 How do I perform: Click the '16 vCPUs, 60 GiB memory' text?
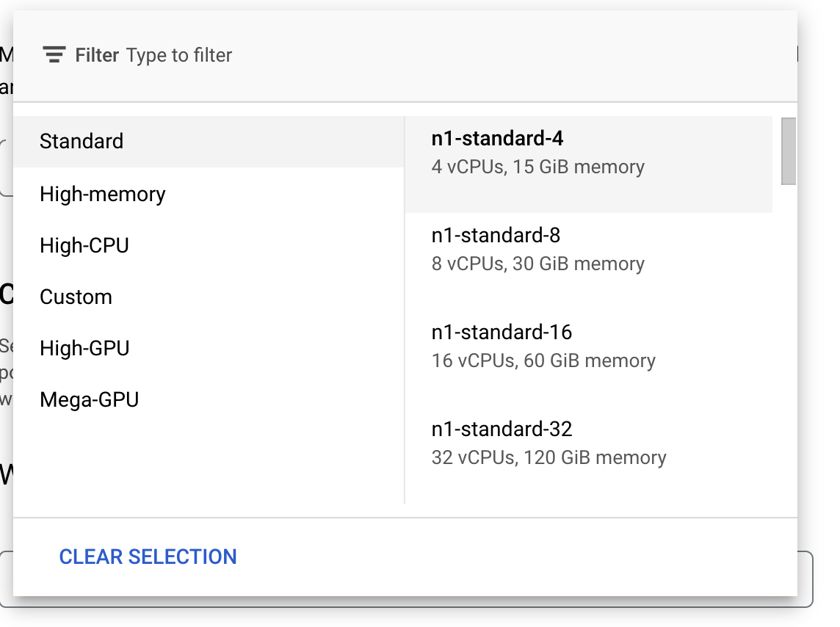coord(543,360)
